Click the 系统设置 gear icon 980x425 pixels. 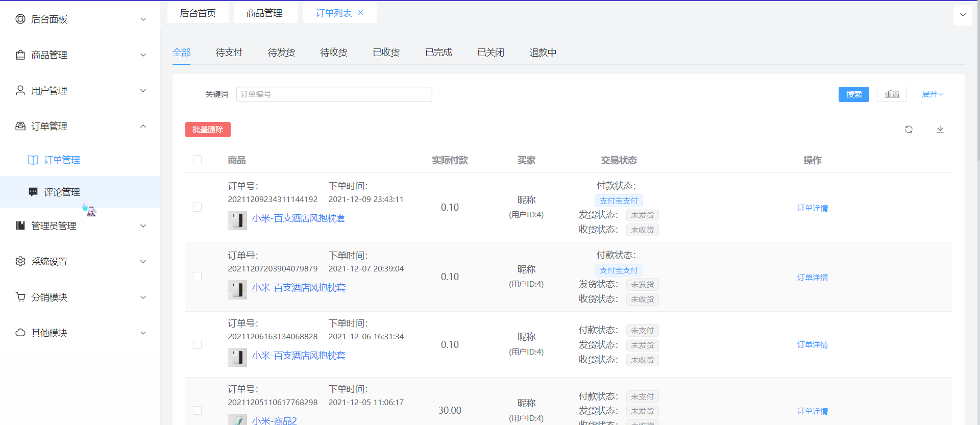click(x=20, y=261)
